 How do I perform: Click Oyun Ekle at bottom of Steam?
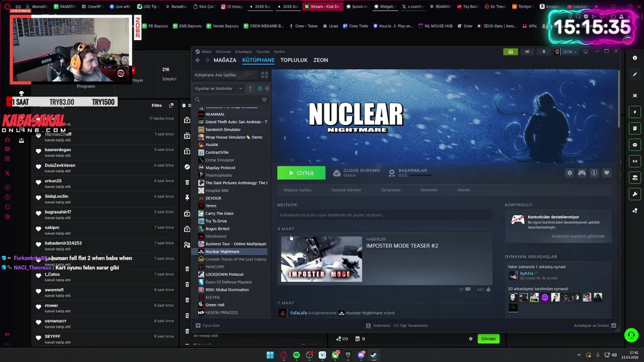[207, 325]
